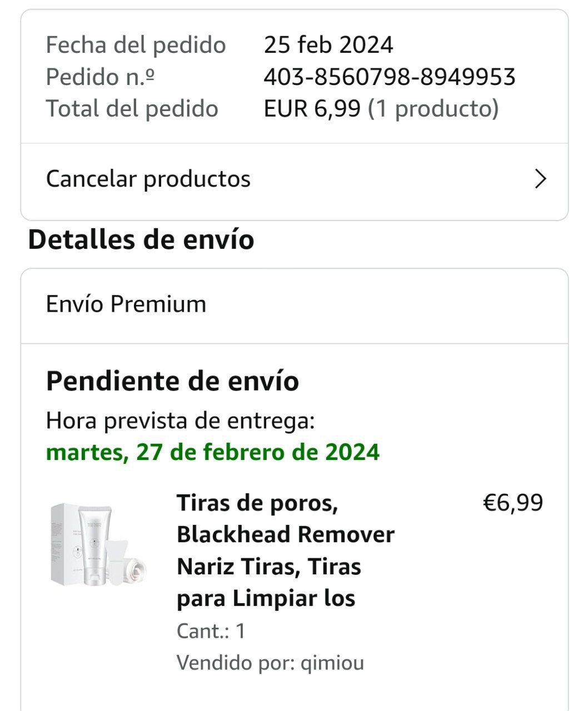Click the Vendido por label text
Image resolution: width=588 pixels, height=711 pixels.
pos(236,663)
